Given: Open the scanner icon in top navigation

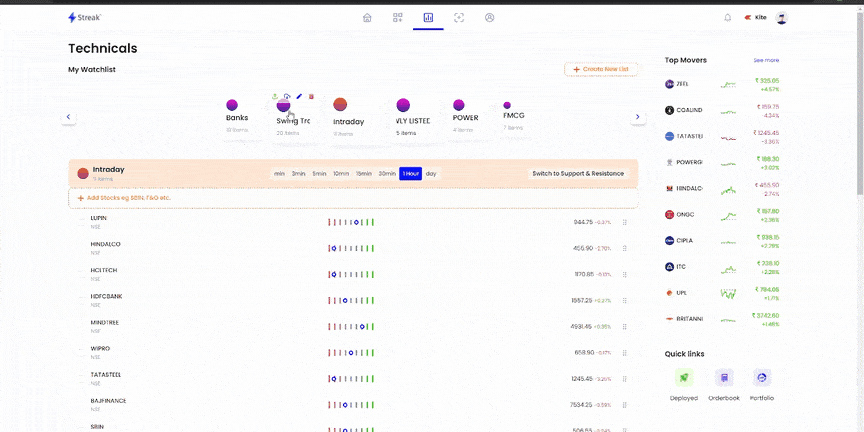Looking at the screenshot, I should pos(459,18).
